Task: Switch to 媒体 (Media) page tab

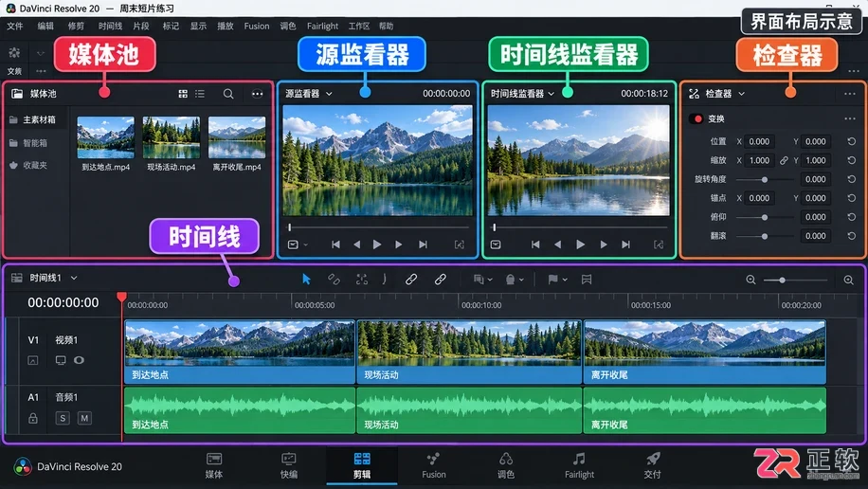Action: click(213, 465)
